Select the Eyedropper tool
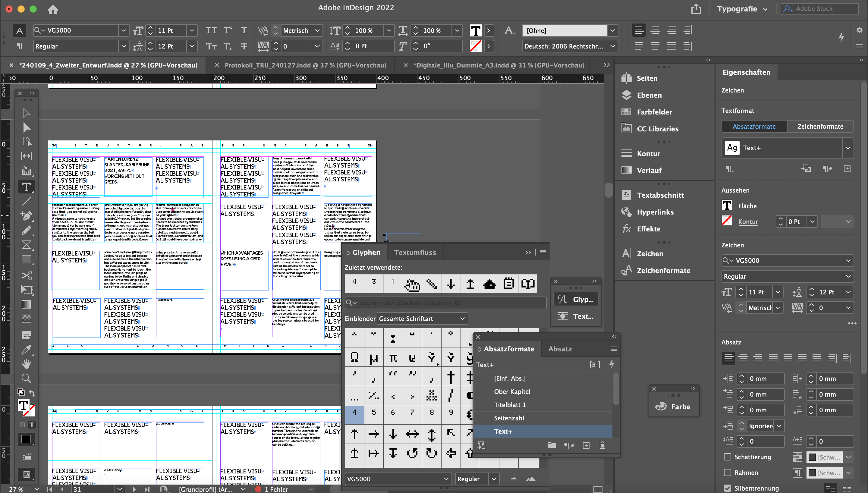 click(27, 350)
